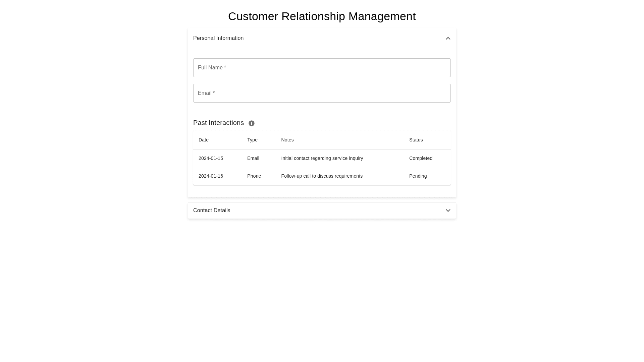Click the Notes column header

(287, 140)
